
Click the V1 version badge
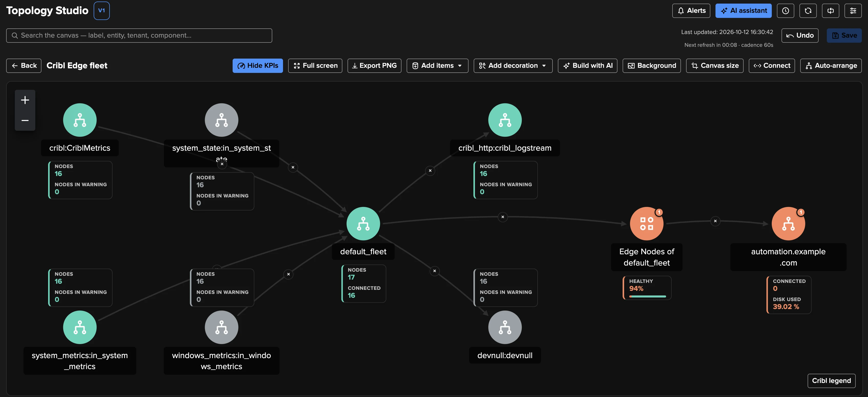pos(101,11)
